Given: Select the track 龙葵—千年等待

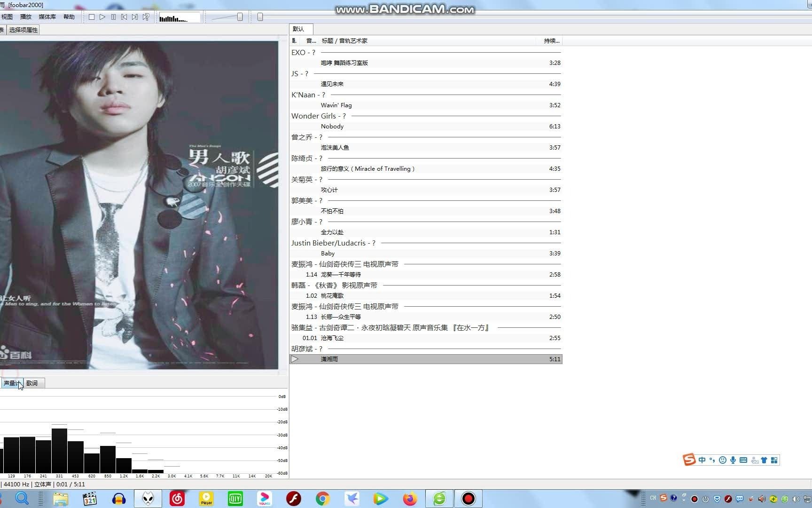Looking at the screenshot, I should [x=426, y=274].
